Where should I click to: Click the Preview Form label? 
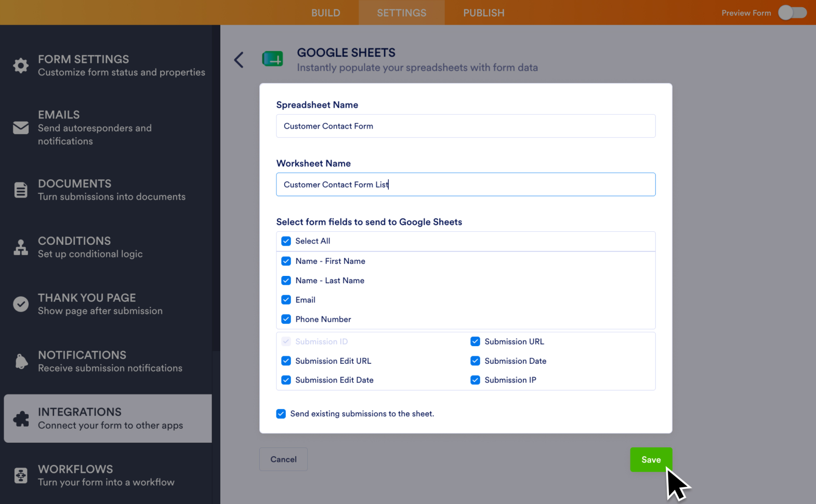point(746,12)
